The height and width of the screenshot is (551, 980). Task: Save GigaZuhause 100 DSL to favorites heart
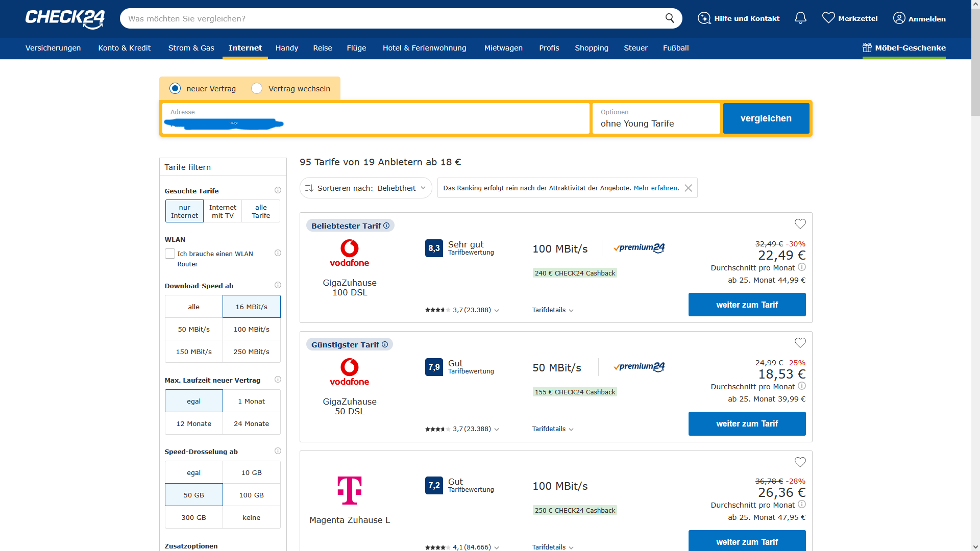point(800,224)
